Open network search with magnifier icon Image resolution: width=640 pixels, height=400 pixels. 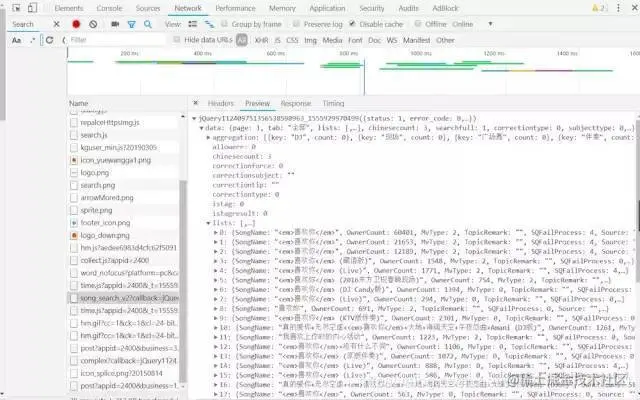(148, 24)
